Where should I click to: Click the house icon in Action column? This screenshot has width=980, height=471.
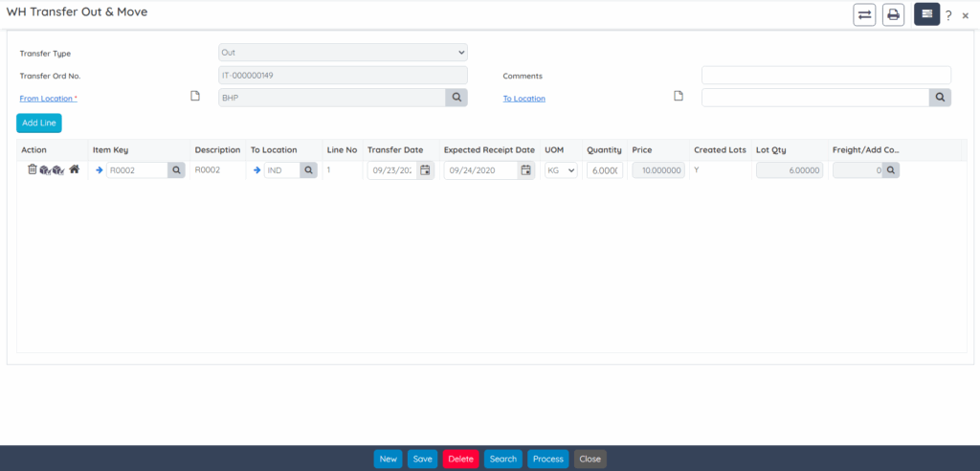[74, 169]
